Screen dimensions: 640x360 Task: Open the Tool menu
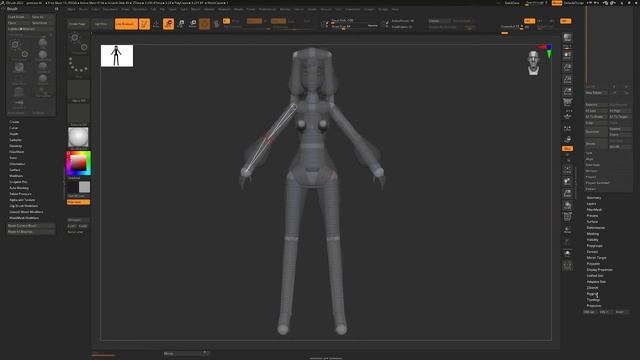point(338,9)
